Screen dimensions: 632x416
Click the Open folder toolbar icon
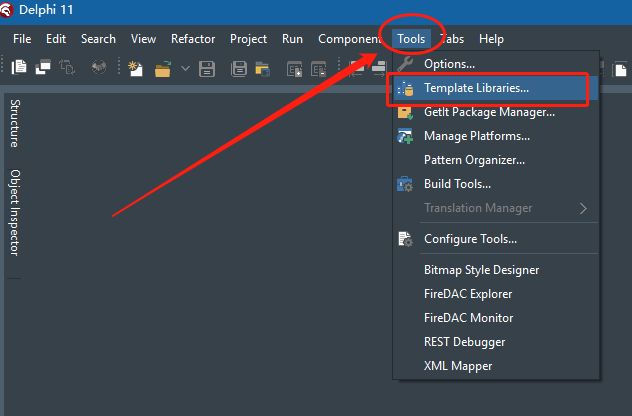click(163, 69)
